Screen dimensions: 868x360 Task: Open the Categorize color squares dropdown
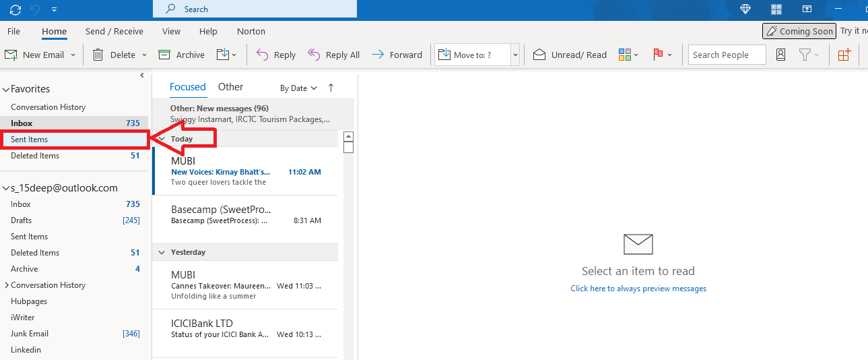click(x=628, y=55)
